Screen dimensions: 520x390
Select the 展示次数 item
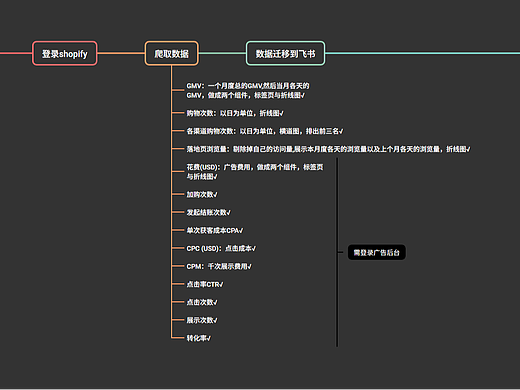click(202, 320)
